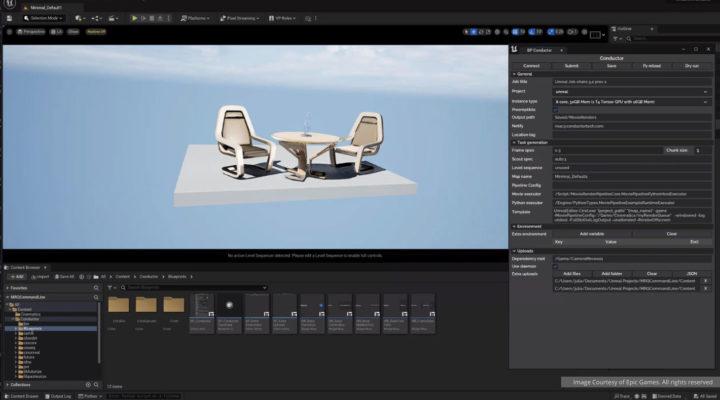The width and height of the screenshot is (720, 400).
Task: Click the Chunk size value field
Action: tap(703, 150)
